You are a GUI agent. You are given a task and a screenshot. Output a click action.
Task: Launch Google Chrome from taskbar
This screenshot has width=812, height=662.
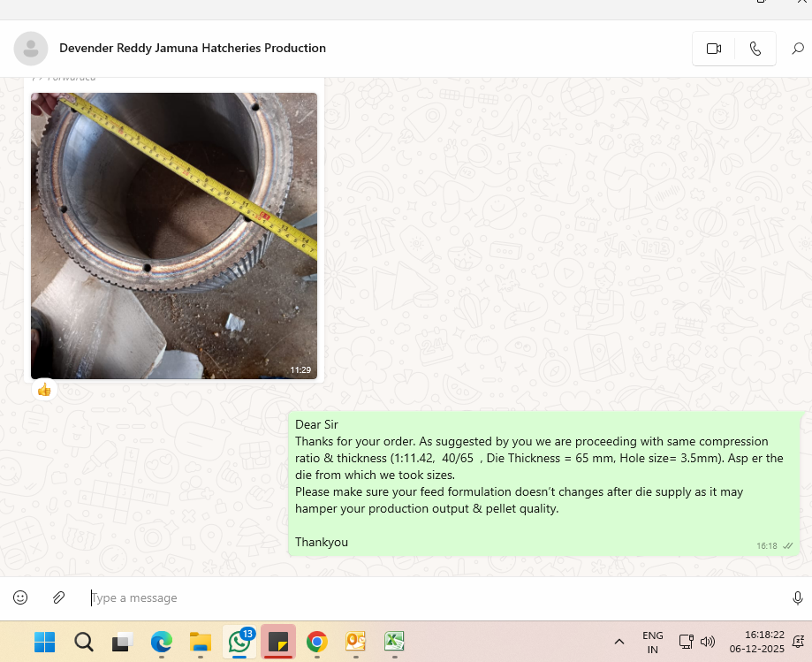317,642
